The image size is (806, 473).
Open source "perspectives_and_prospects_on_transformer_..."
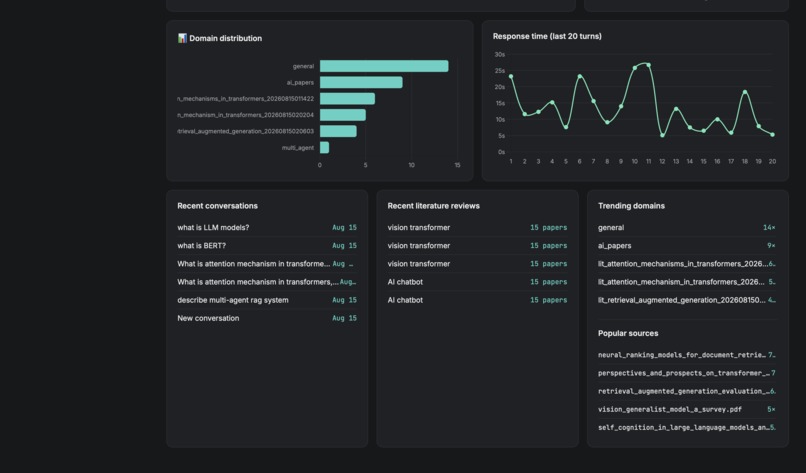[687, 373]
